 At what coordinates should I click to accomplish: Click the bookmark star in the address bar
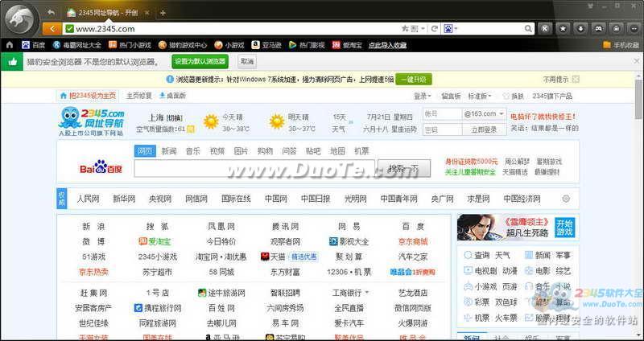(x=405, y=29)
